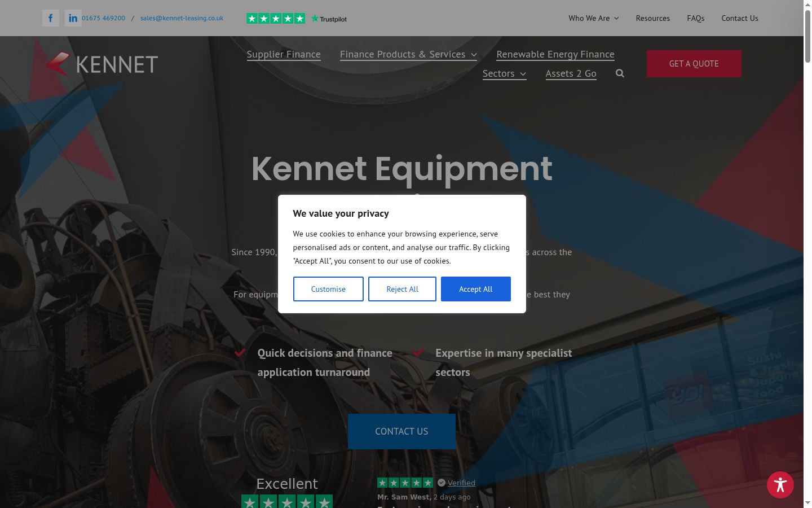Screen dimensions: 812x508
Task: Reject all cookies
Action: (402, 289)
